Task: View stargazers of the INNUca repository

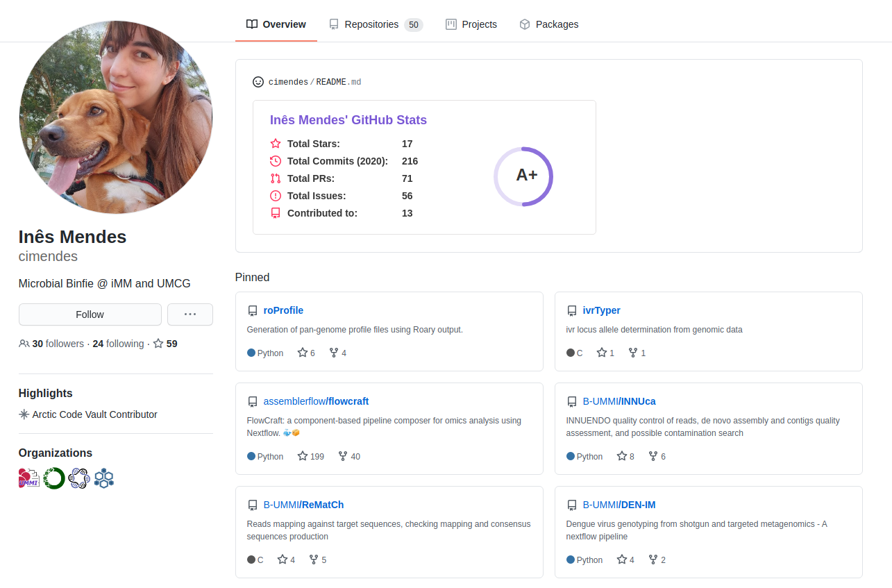Action: 625,456
